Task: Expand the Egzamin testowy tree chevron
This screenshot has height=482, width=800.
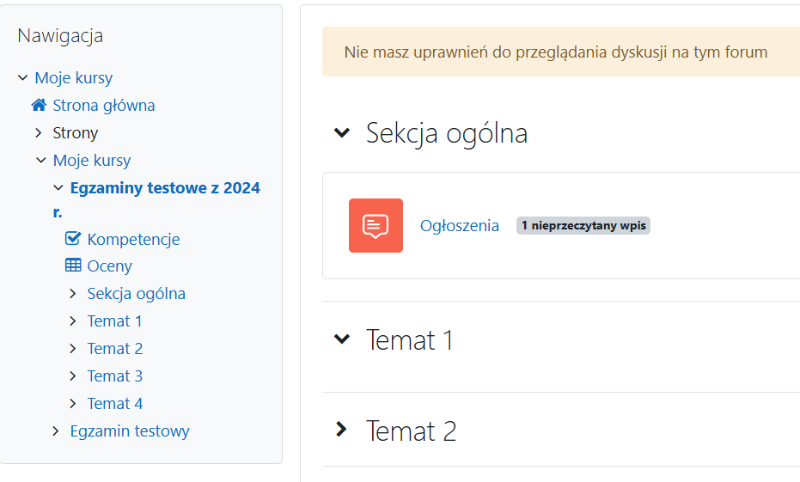Action: [x=56, y=431]
